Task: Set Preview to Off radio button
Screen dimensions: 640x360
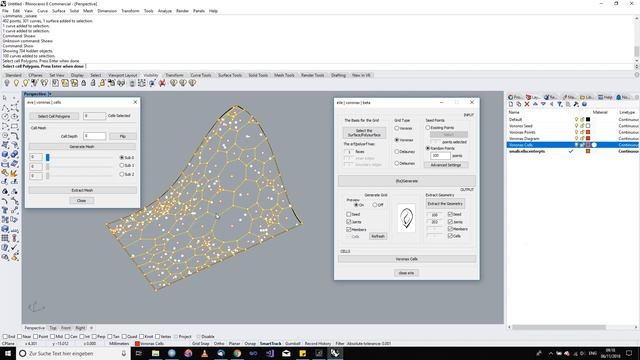Action: [x=375, y=205]
